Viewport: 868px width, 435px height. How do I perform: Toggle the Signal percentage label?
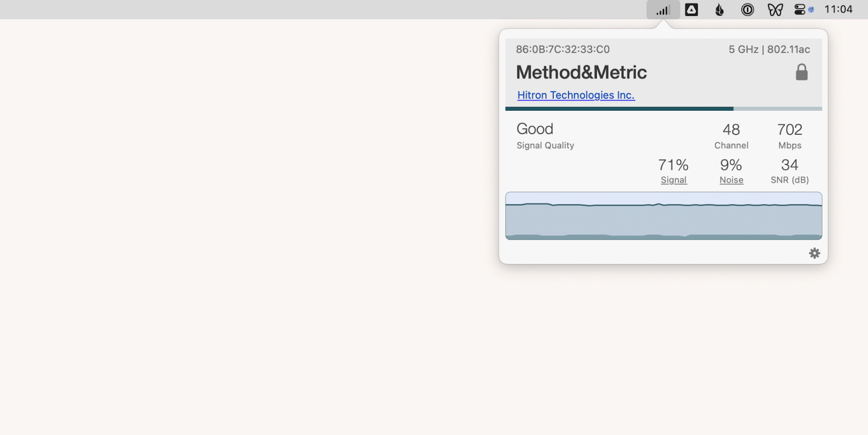pyautogui.click(x=673, y=180)
